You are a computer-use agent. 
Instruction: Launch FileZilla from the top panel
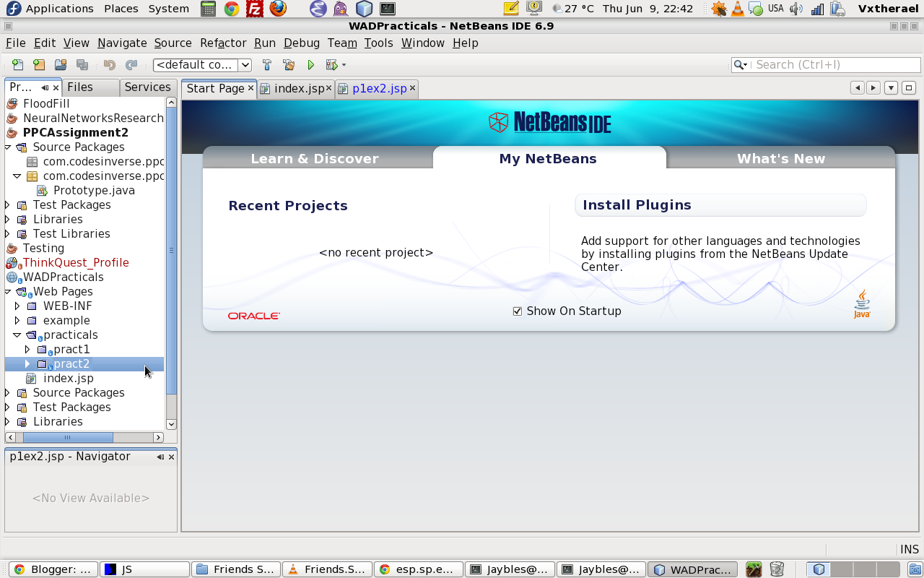pyautogui.click(x=254, y=9)
